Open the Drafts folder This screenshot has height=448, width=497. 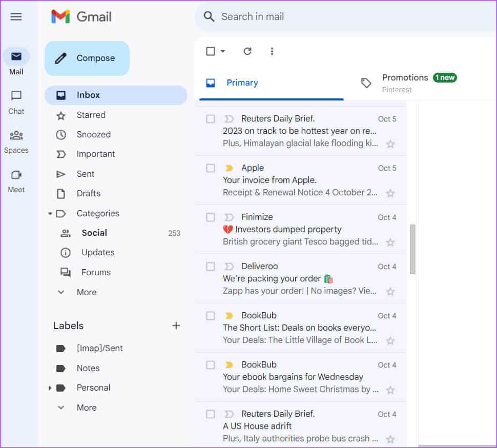[89, 193]
